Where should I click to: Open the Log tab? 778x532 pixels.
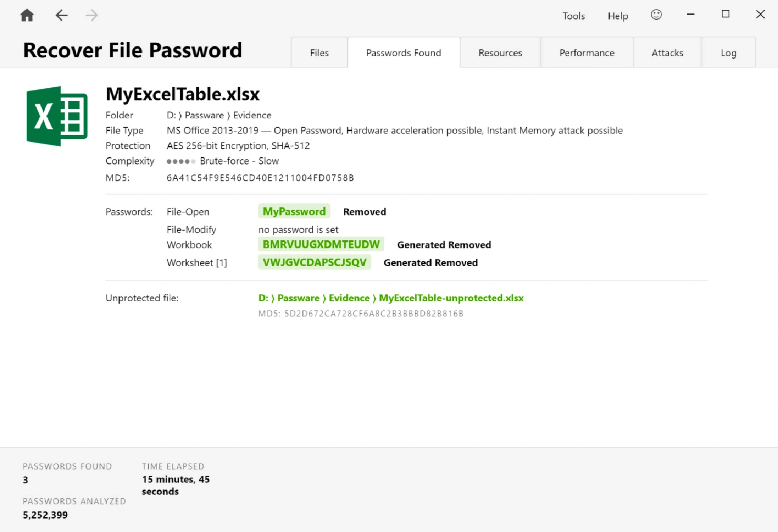point(728,53)
